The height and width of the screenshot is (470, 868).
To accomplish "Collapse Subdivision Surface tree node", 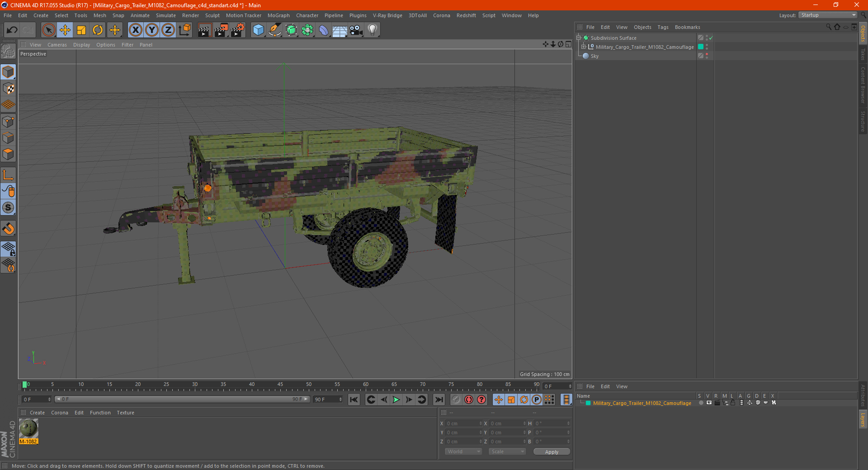I will 578,38.
